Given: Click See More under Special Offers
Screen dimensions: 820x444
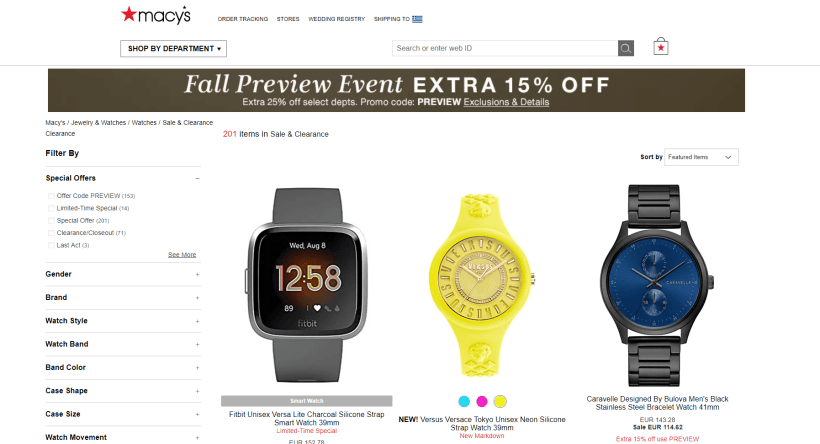Looking at the screenshot, I should click(182, 255).
